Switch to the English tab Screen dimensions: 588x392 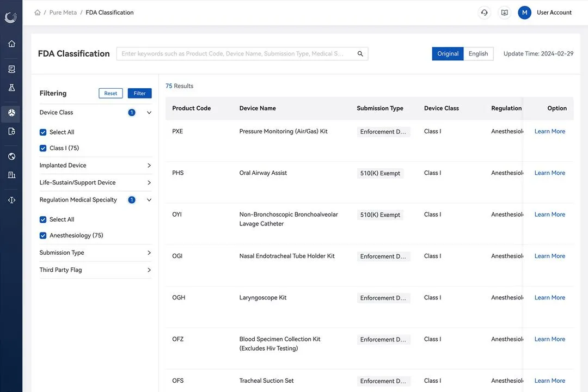point(478,53)
